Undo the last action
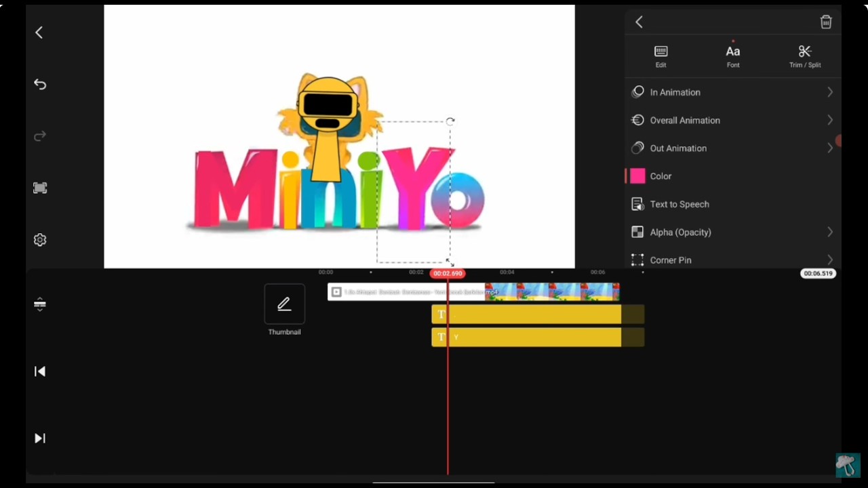Image resolution: width=868 pixels, height=488 pixels. (40, 84)
